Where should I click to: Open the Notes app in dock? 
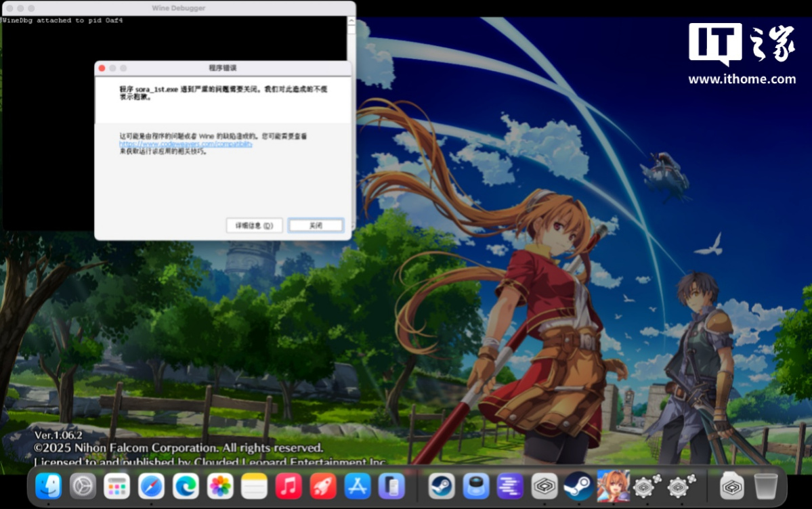coord(255,486)
